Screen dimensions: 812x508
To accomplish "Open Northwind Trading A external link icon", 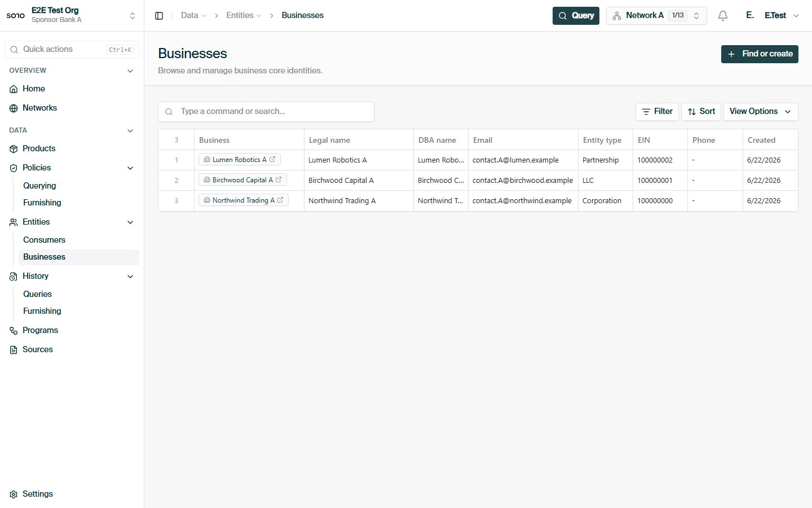I will [x=280, y=200].
